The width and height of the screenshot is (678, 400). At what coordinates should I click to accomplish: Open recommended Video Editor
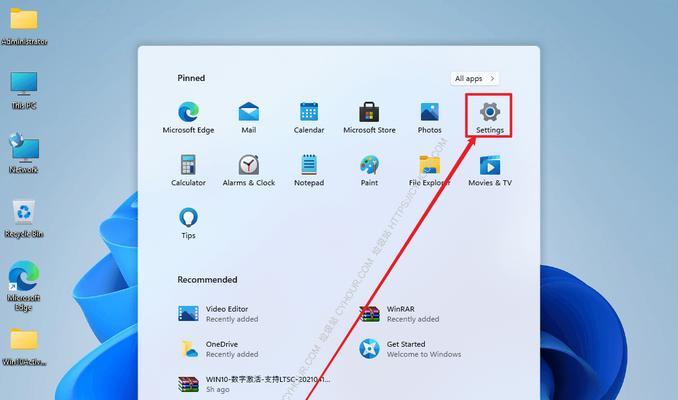(x=218, y=314)
